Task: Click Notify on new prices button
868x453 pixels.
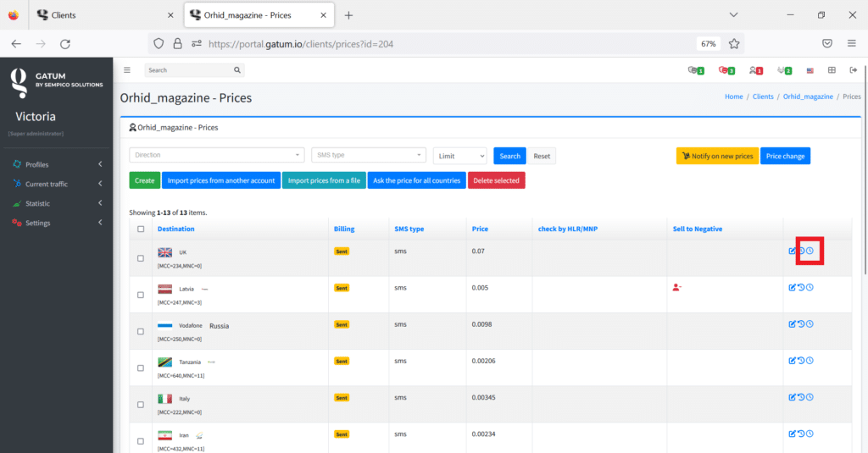Action: click(717, 156)
